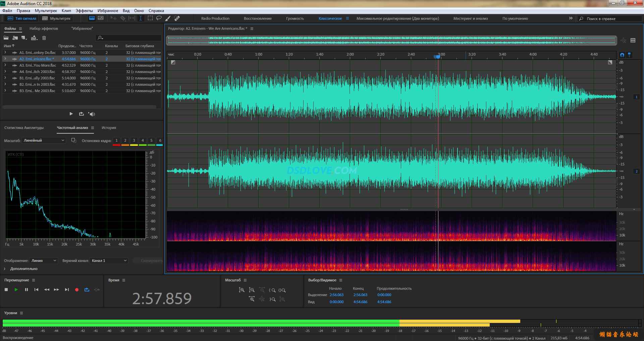Expand the B1. Emi..ully 2003.flac row
644x341 pixels.
pyautogui.click(x=5, y=78)
